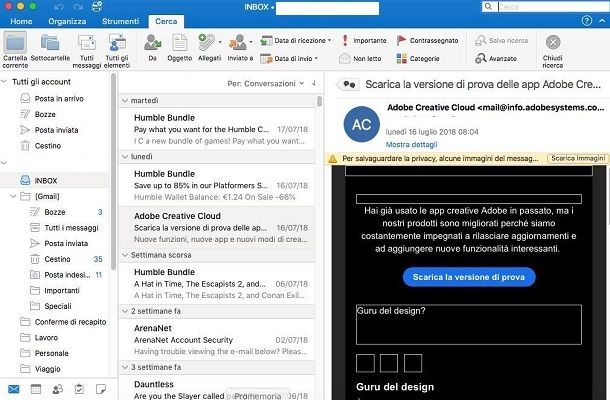
Task: Open Avanzate search options
Action: 496,59
